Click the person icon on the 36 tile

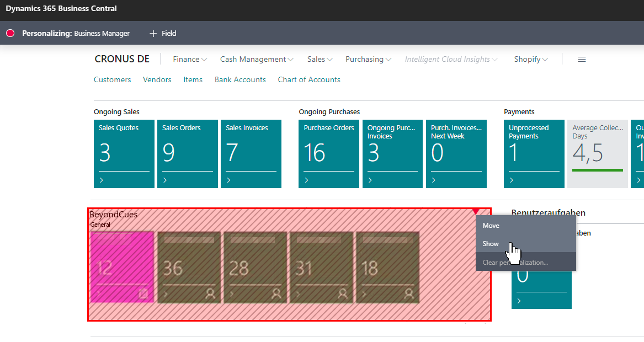coord(210,293)
